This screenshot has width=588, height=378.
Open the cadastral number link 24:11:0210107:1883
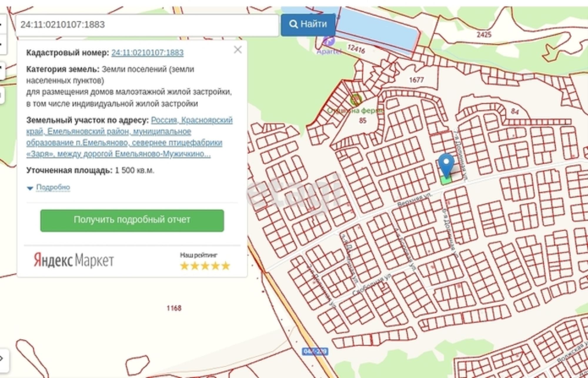point(147,53)
